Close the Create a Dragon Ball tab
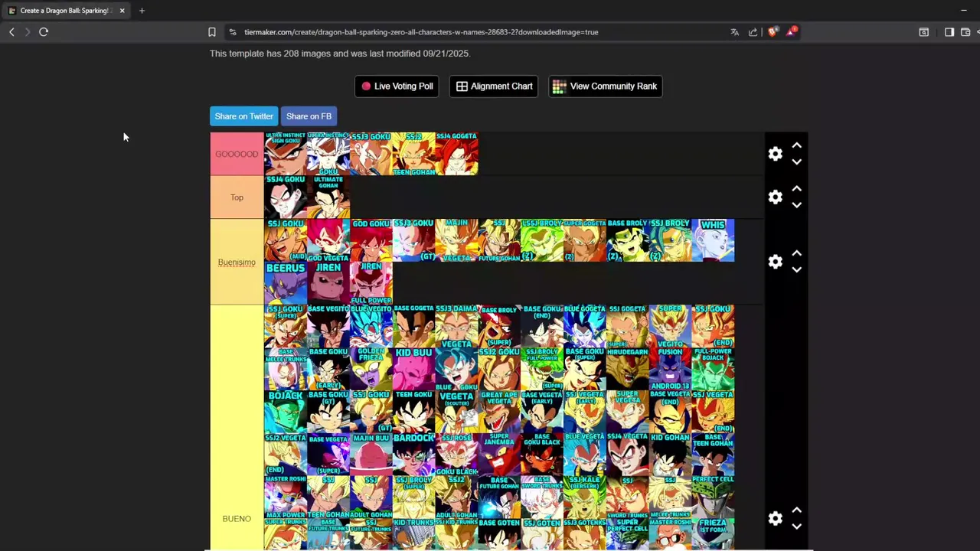 (122, 11)
